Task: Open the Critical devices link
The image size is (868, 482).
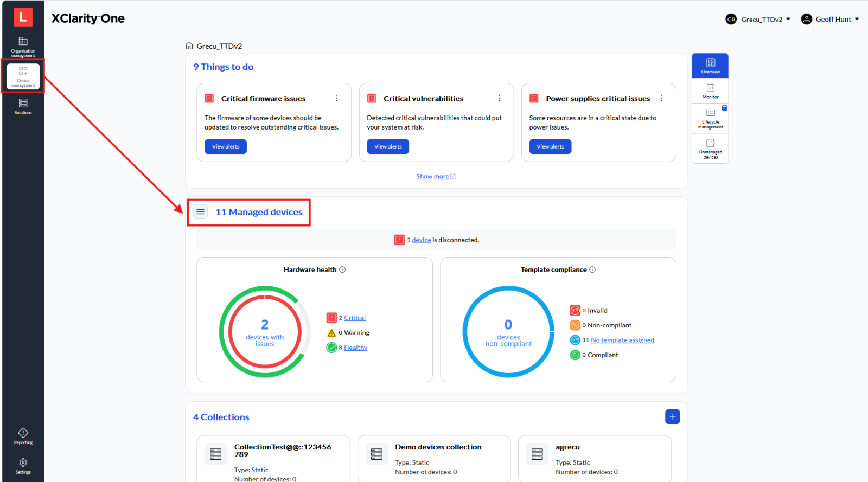Action: 355,318
